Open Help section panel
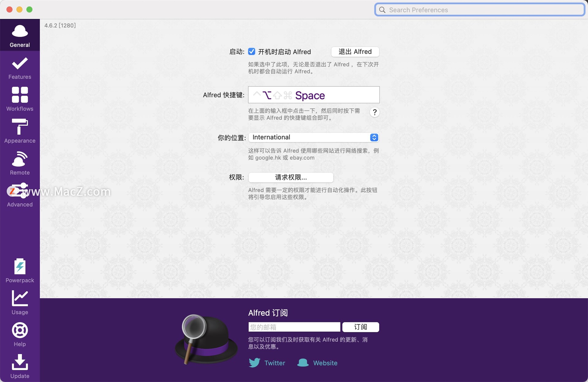This screenshot has height=382, width=588. click(x=20, y=335)
